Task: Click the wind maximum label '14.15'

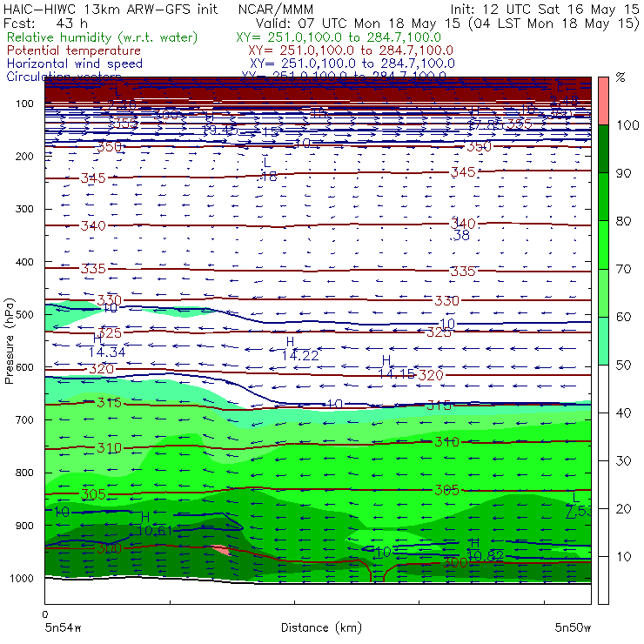Action: 396,373
